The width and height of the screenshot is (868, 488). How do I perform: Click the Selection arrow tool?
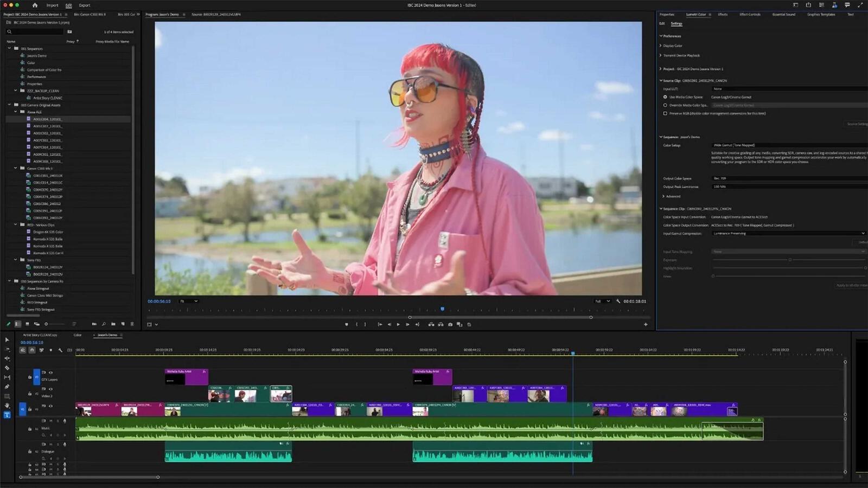[x=7, y=340]
